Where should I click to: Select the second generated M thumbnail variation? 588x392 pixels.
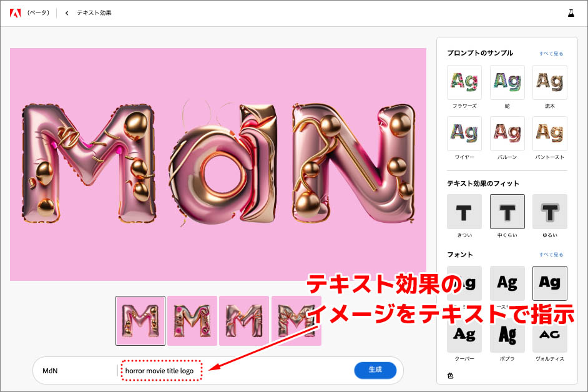click(192, 320)
